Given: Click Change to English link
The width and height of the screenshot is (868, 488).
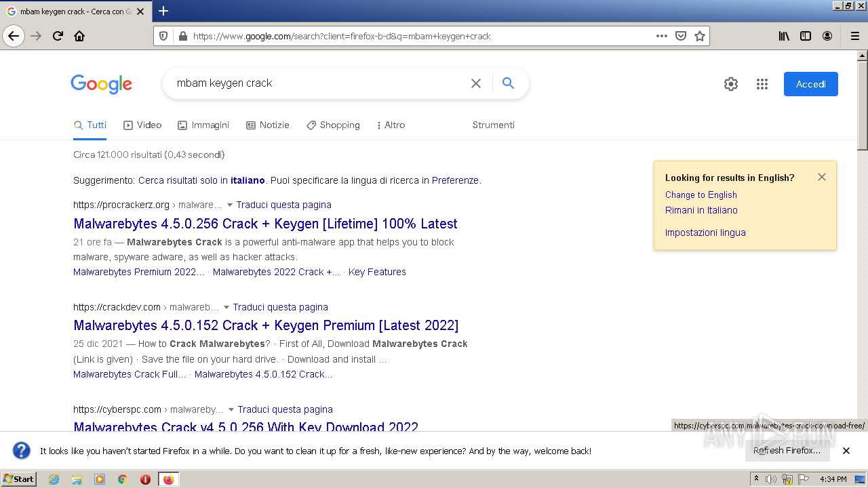Looking at the screenshot, I should coord(701,195).
